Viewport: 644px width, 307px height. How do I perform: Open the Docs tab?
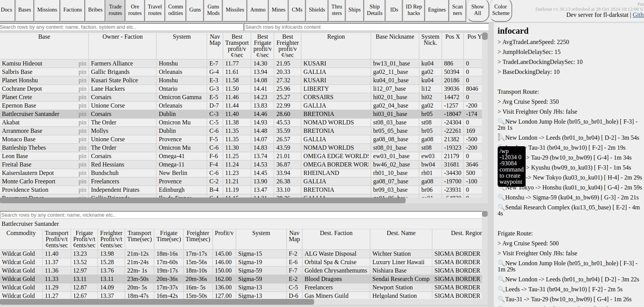click(x=7, y=10)
